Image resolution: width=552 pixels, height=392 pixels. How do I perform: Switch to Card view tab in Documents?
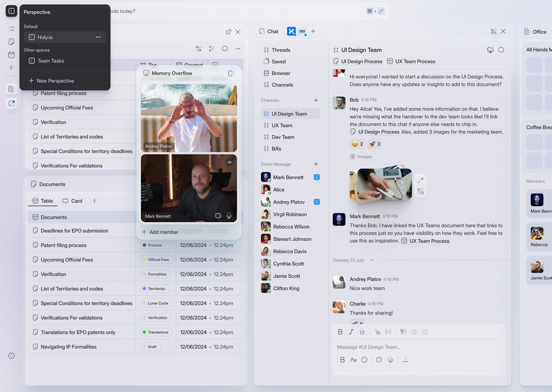tap(72, 201)
